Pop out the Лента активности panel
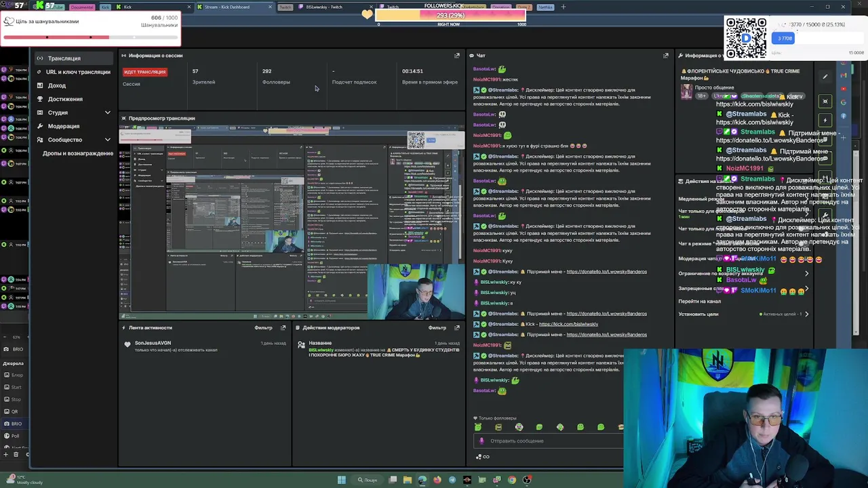This screenshot has height=488, width=868. pos(283,328)
